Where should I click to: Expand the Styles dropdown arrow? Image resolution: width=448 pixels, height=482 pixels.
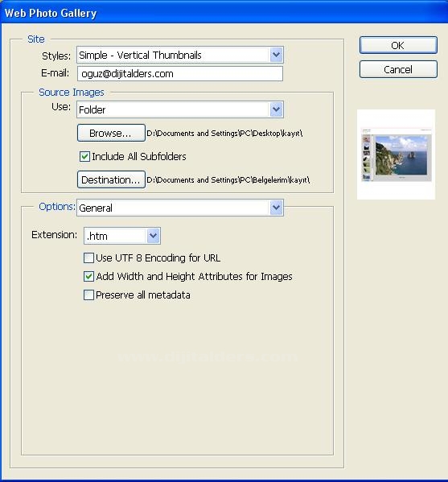(x=276, y=55)
